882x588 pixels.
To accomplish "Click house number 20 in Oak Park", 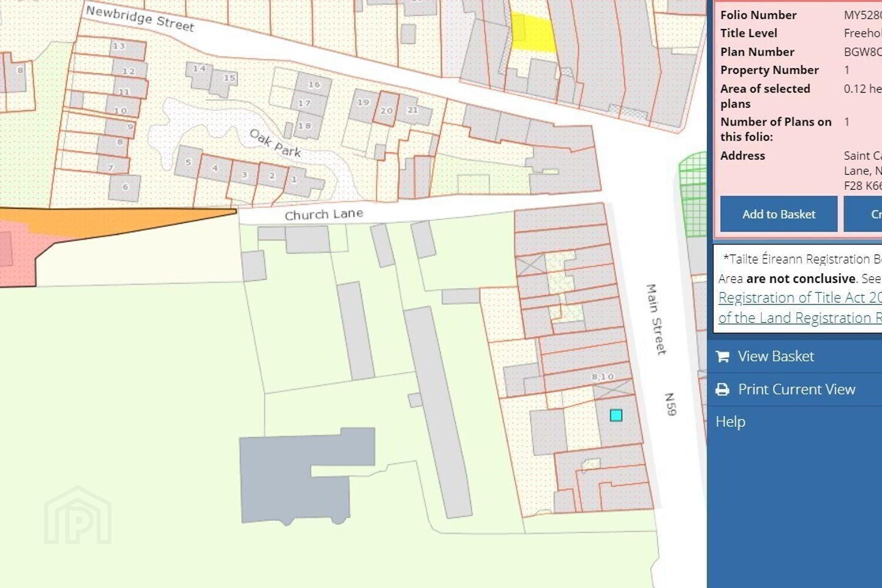I will pos(386,110).
